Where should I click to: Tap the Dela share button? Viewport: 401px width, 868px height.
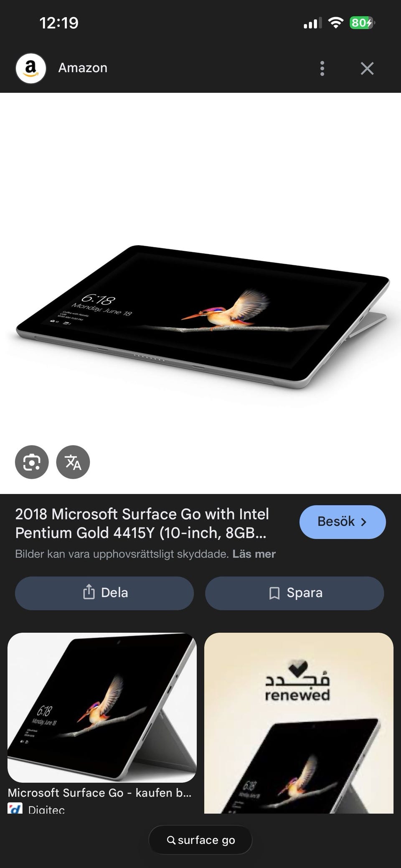(x=104, y=593)
